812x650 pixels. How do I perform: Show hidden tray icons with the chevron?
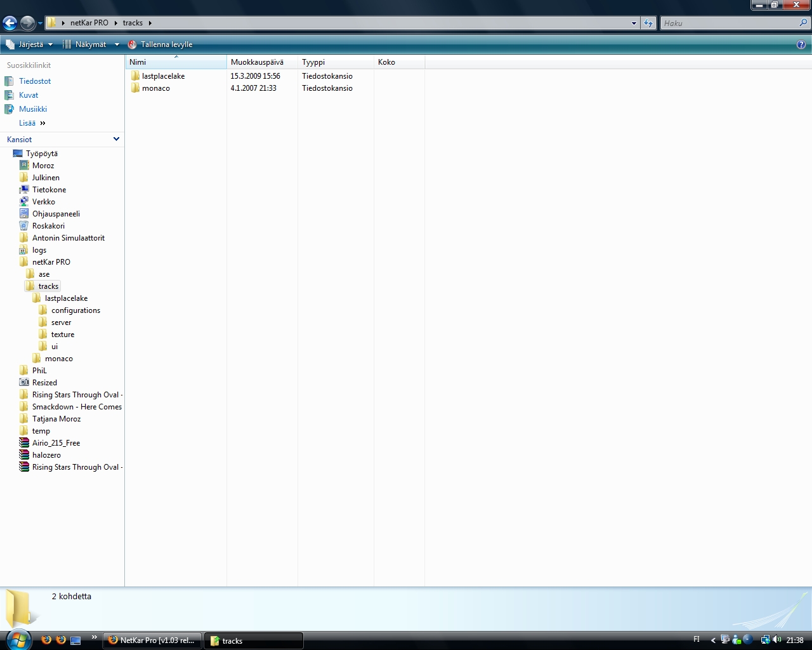pos(713,640)
